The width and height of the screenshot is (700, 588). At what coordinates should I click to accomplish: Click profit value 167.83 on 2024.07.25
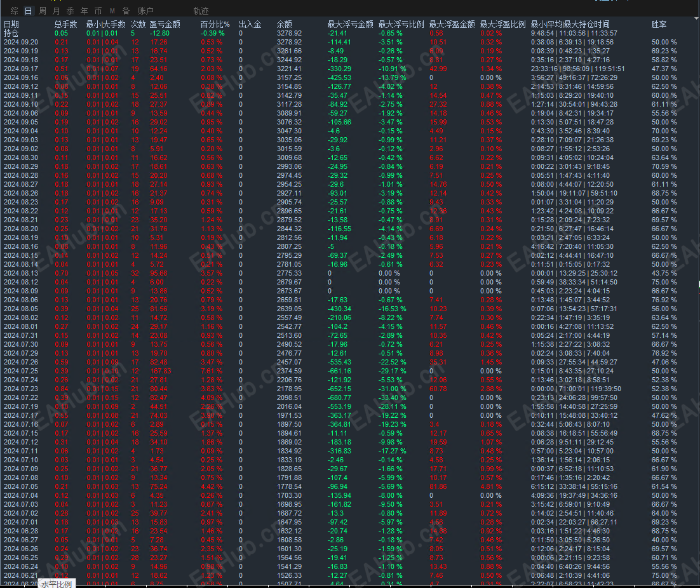pos(160,371)
